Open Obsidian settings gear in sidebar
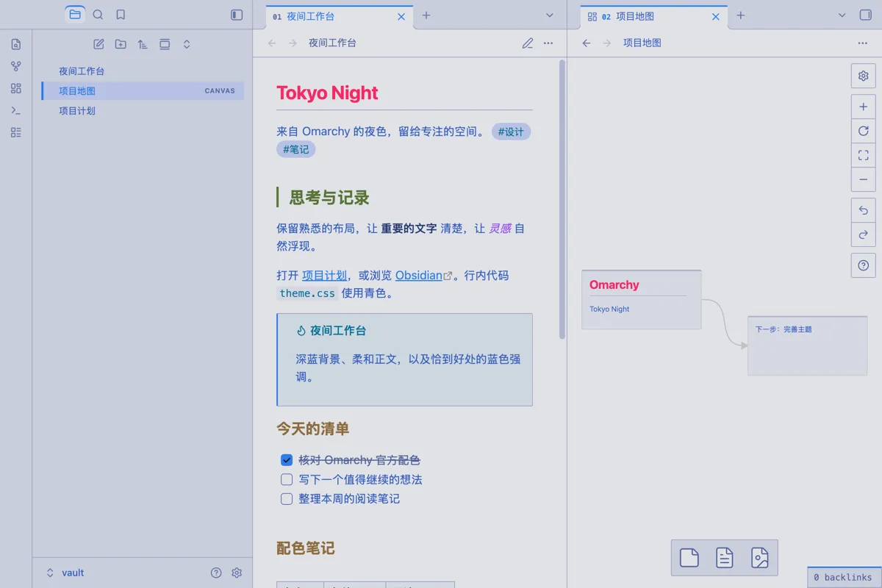 (237, 573)
